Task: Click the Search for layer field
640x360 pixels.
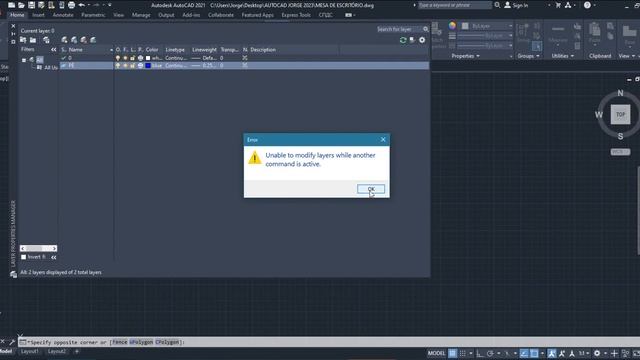Action: point(399,29)
